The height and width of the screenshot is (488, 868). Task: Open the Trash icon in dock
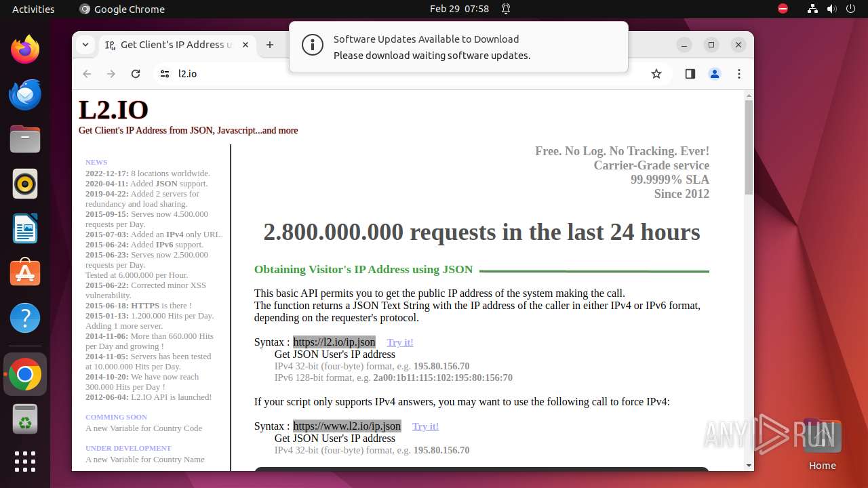coord(25,420)
